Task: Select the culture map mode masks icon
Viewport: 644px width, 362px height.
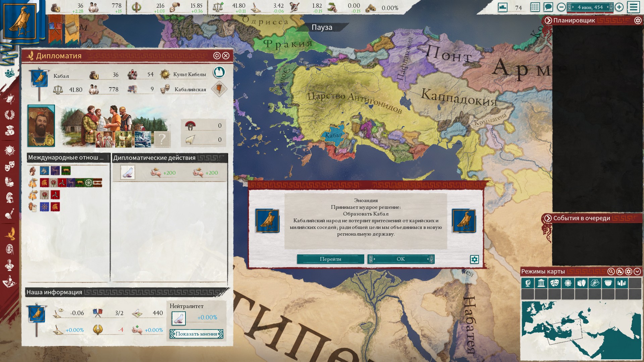Action: 554,283
